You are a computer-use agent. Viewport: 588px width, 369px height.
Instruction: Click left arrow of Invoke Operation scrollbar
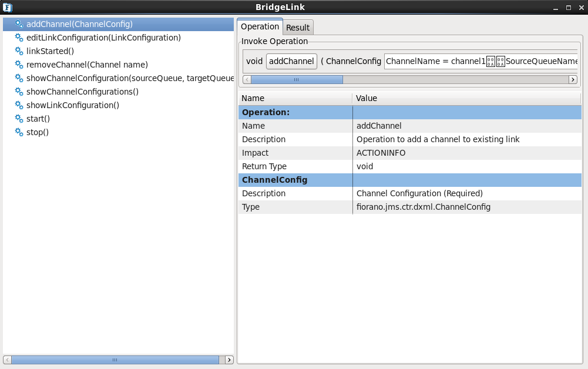[247, 79]
